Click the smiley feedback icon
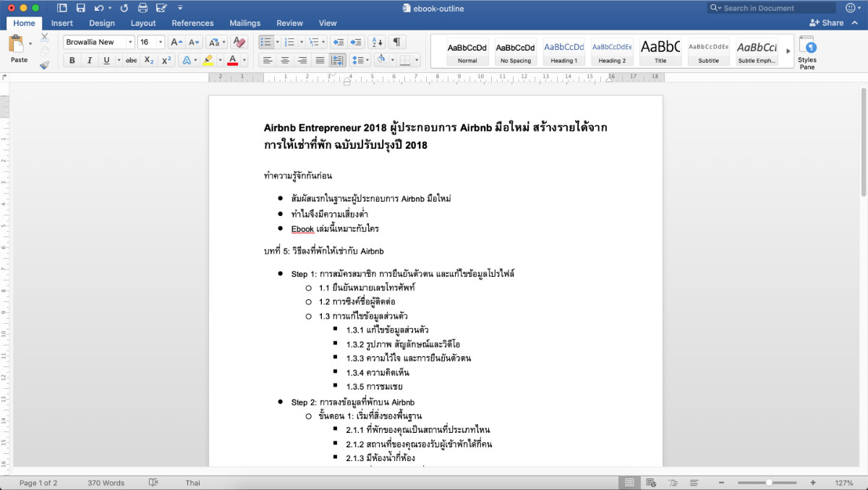The width and height of the screenshot is (868, 490). 850,8
